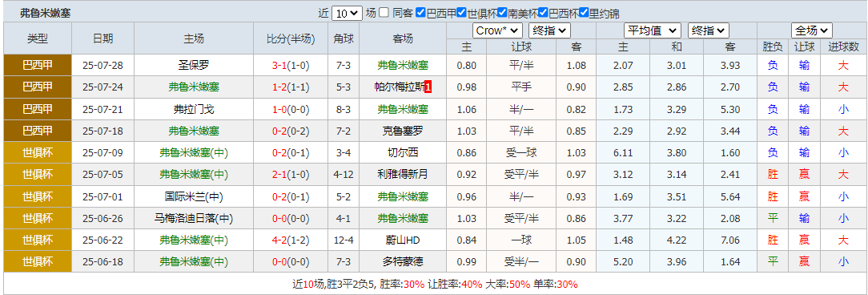Uncheck the 巴西甲 league filter

(x=420, y=13)
